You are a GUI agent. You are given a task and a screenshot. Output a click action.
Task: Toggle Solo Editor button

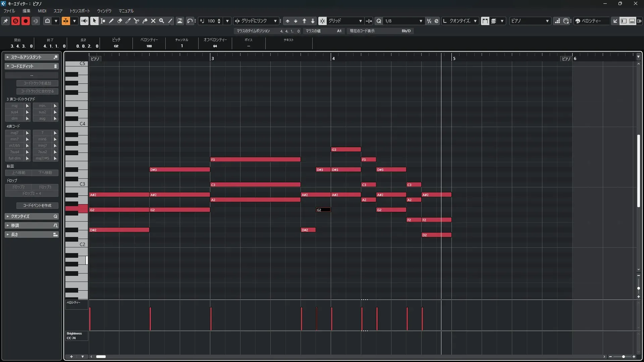pyautogui.click(x=15, y=21)
